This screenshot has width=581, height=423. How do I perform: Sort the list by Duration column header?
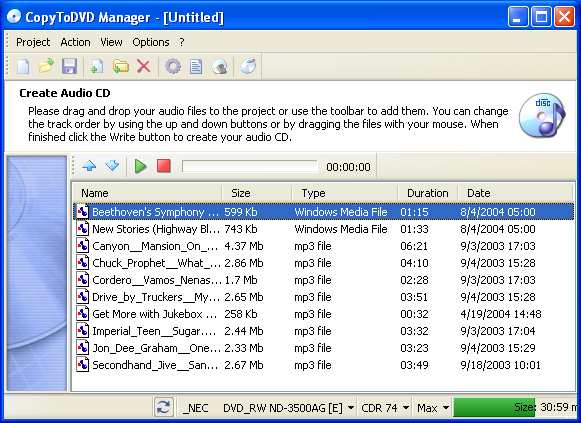click(x=428, y=193)
